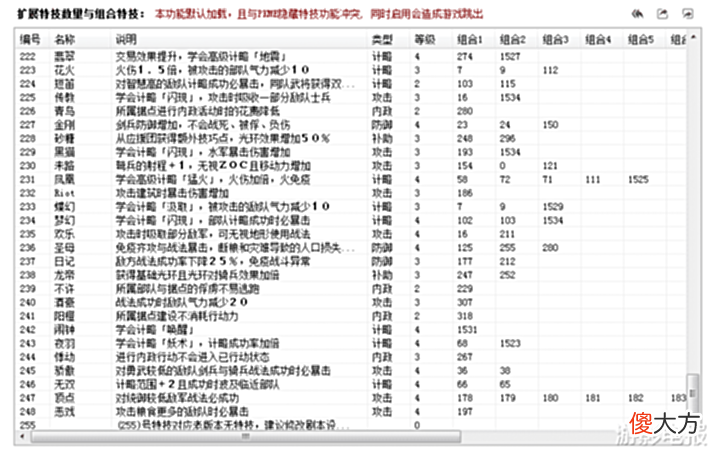Click the 111 value in row 231

(592, 179)
